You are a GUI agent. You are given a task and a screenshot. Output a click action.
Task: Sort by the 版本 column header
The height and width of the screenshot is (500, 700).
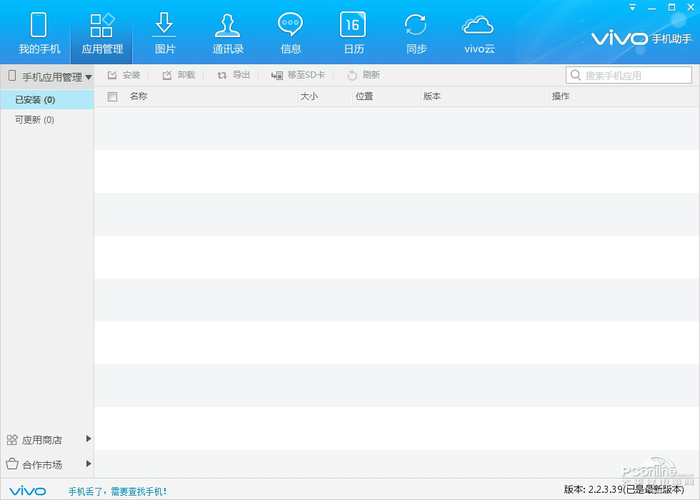(432, 96)
